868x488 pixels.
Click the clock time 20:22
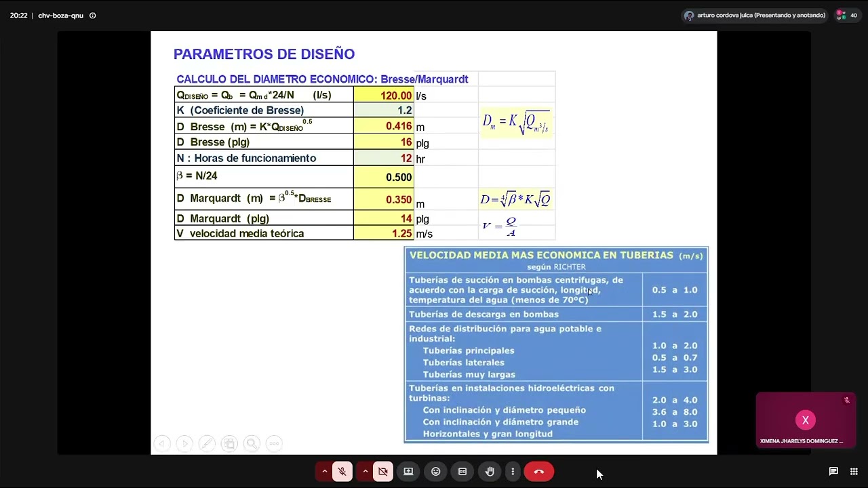click(x=19, y=16)
